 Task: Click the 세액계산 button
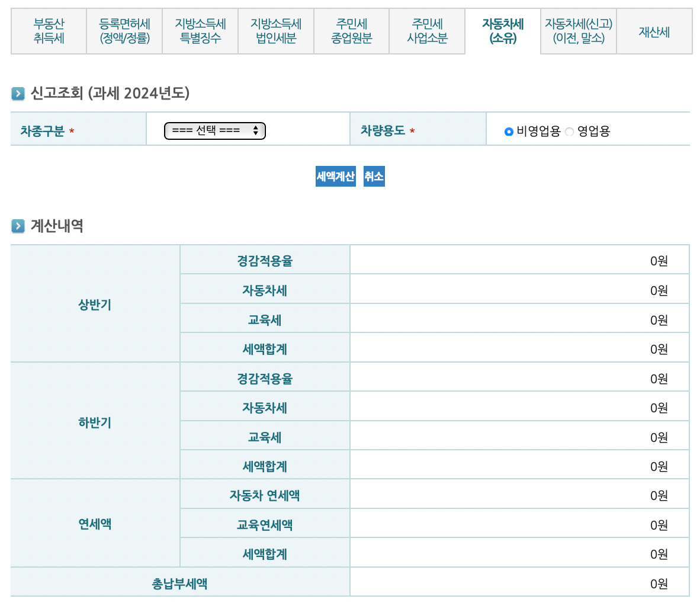click(336, 177)
